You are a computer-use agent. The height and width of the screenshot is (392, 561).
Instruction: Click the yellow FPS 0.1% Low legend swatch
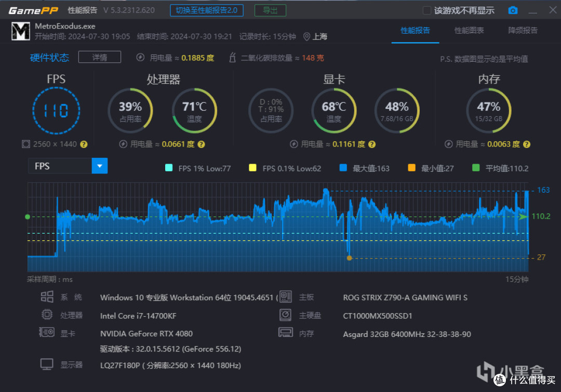click(252, 168)
